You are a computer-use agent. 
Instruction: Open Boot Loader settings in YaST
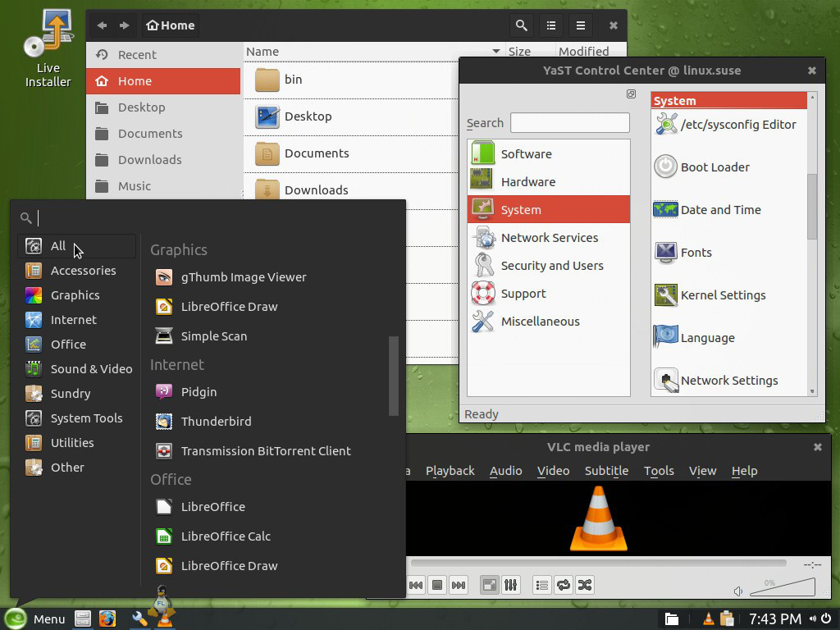click(x=714, y=167)
